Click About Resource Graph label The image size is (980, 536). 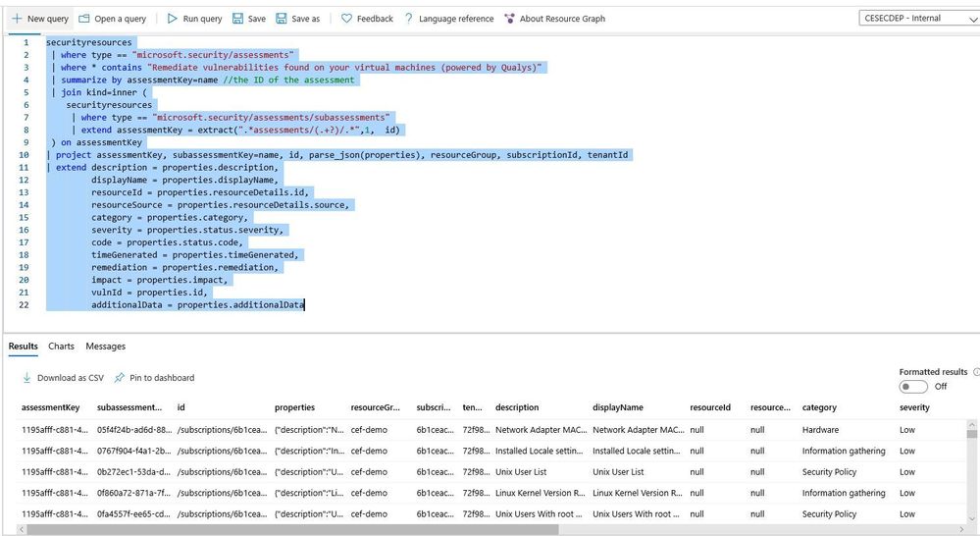tap(562, 19)
